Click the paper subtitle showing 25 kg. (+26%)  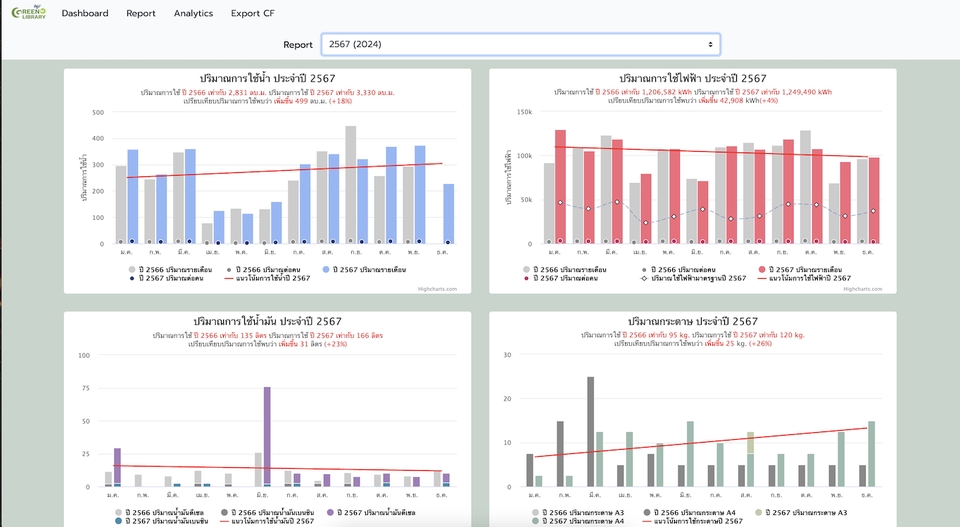[692, 344]
